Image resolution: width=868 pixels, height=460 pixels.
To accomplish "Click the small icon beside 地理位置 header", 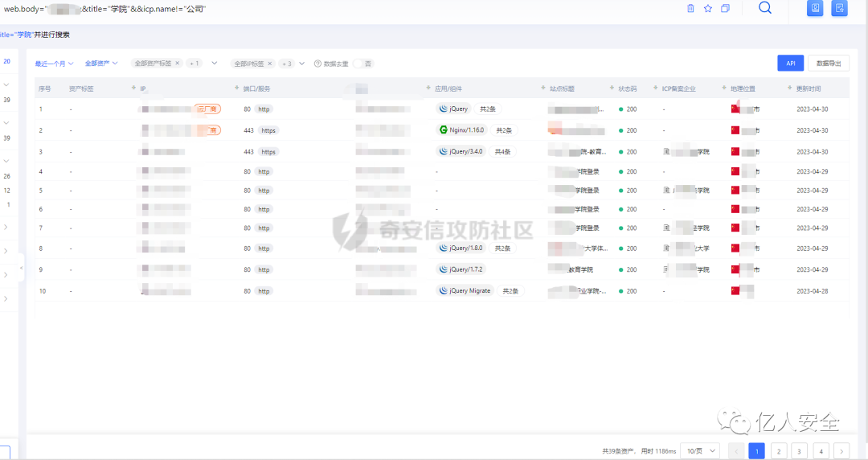I will tap(724, 88).
